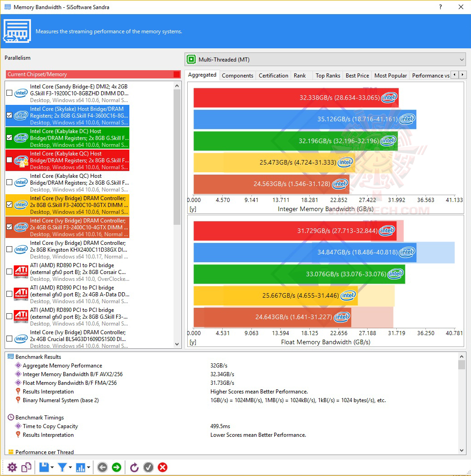This screenshot has height=476, width=471.
Task: Click the Intel icon of Kingston KHX2400 row
Action: click(x=21, y=249)
